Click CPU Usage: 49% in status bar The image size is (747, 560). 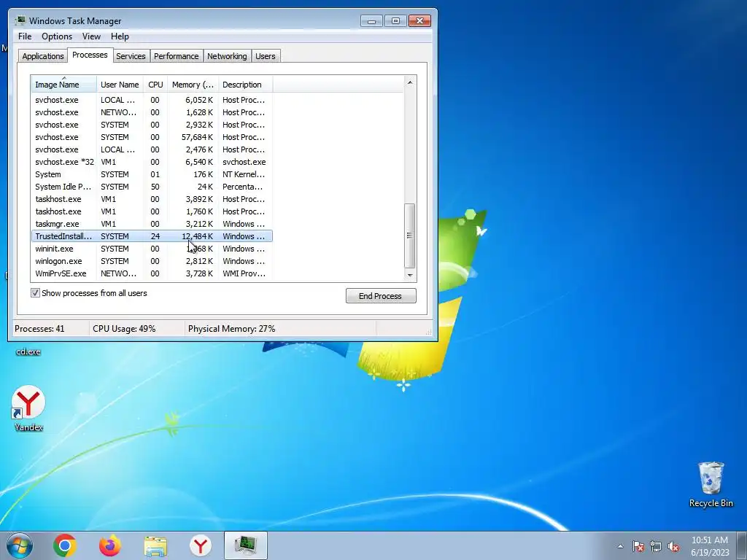click(x=124, y=329)
